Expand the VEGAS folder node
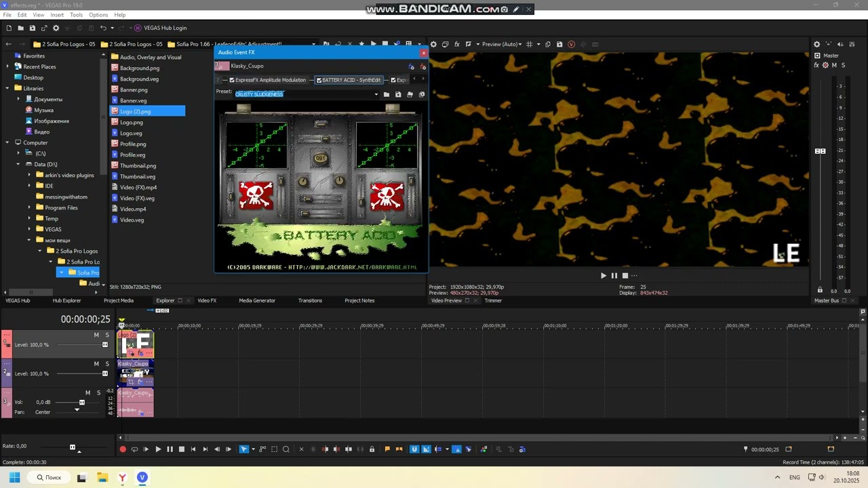The height and width of the screenshot is (488, 868). pyautogui.click(x=29, y=229)
